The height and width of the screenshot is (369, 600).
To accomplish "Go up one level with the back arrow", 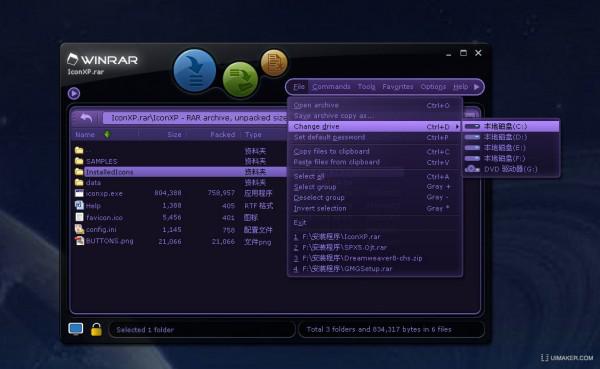I will click(x=86, y=118).
